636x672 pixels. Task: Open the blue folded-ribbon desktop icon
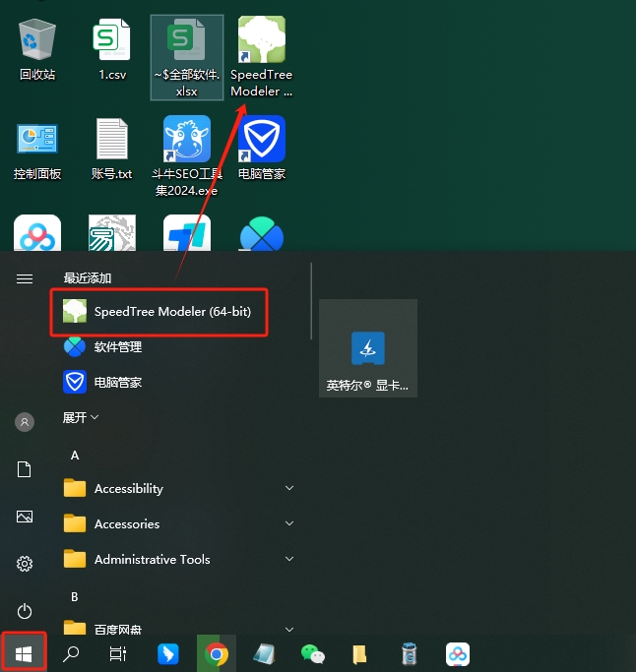pos(186,233)
